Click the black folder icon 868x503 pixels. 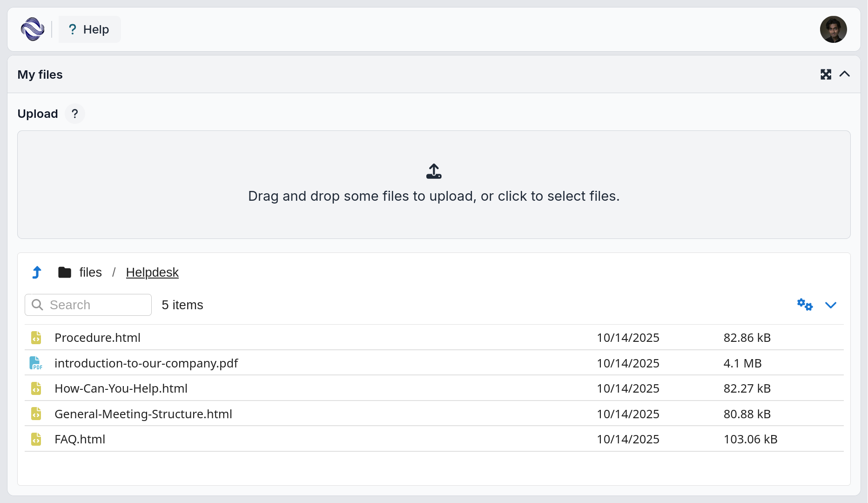pos(65,272)
